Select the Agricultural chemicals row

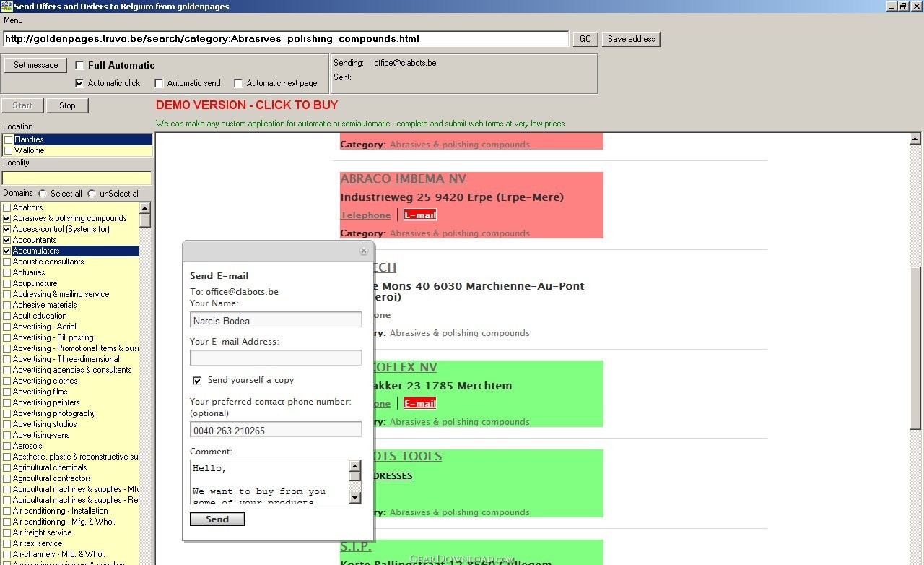(71, 467)
